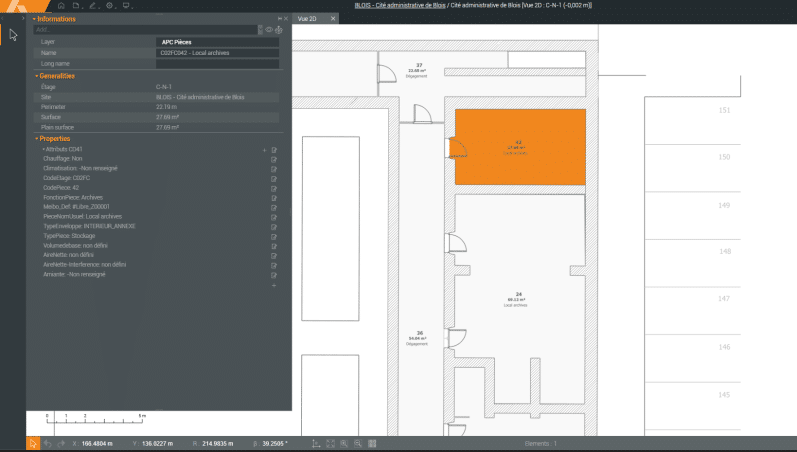Expand the sidebar with right chevron
This screenshot has width=797, height=452.
[23, 18]
